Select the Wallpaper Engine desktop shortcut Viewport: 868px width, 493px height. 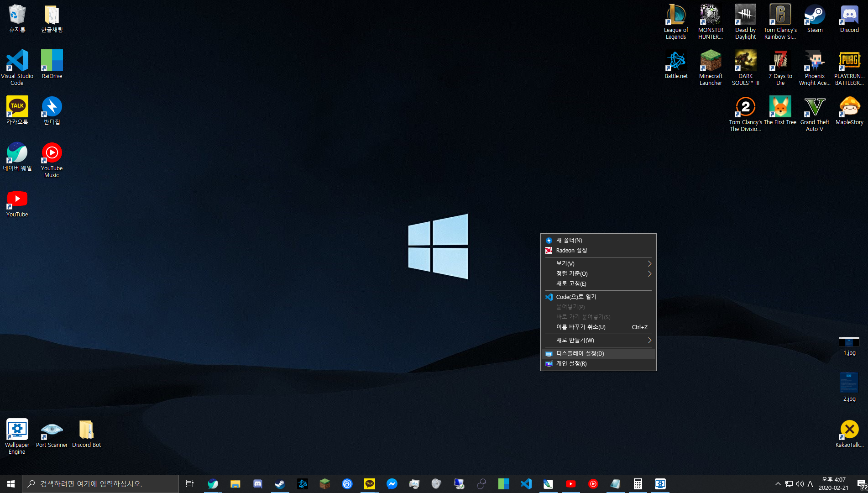[17, 436]
